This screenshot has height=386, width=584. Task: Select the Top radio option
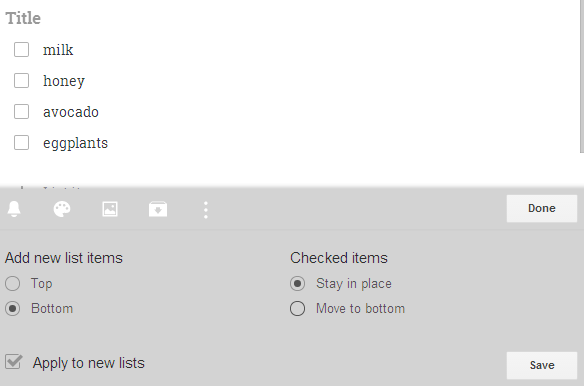[x=13, y=284]
